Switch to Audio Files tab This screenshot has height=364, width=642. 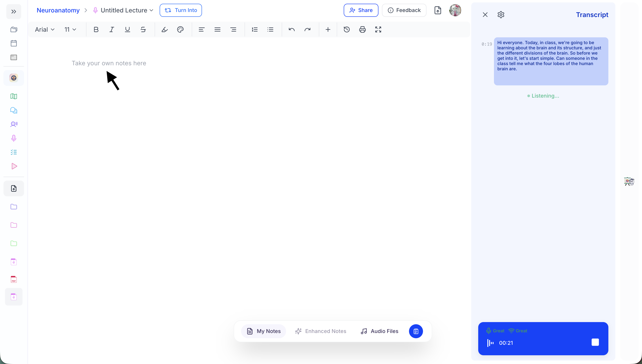379,331
